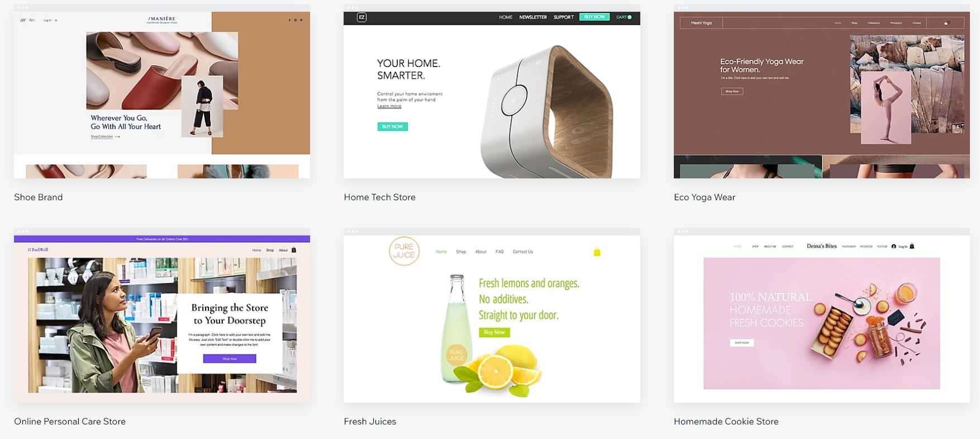Click the teal BUY NOW button under Learn more
The image size is (980, 439).
click(392, 127)
